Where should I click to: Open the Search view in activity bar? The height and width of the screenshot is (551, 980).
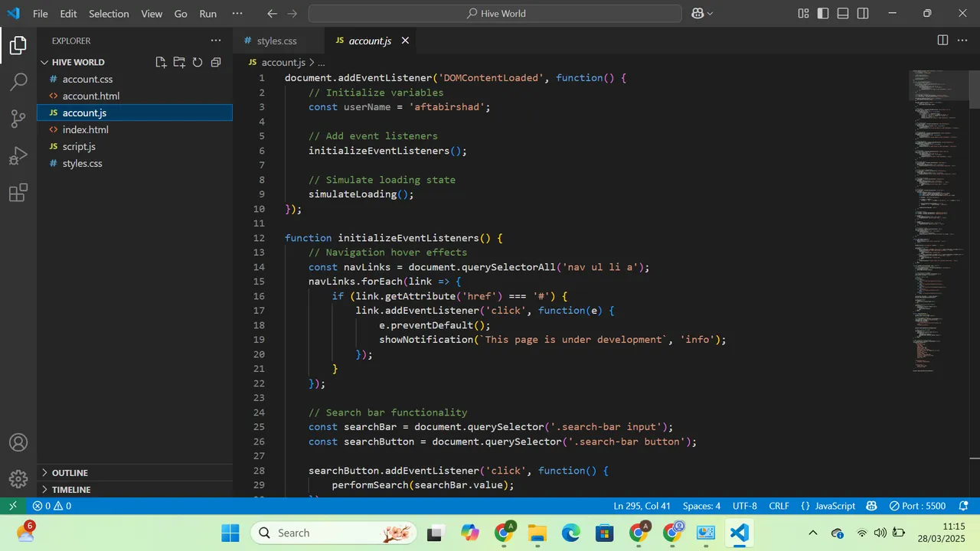coord(18,82)
